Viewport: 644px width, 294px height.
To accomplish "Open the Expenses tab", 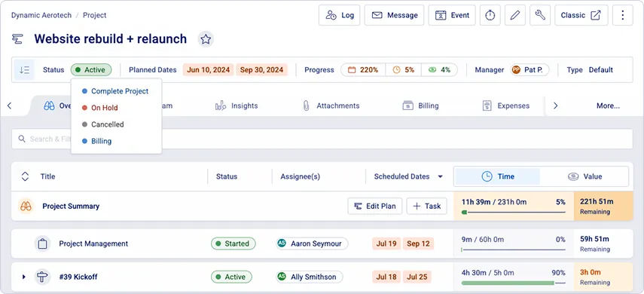I will [505, 106].
